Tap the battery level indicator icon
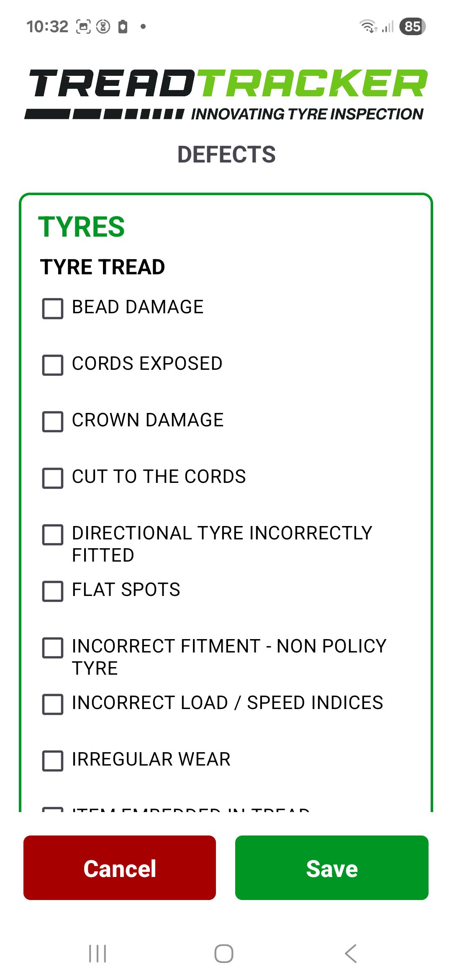This screenshot has height=980, width=452. pyautogui.click(x=412, y=26)
